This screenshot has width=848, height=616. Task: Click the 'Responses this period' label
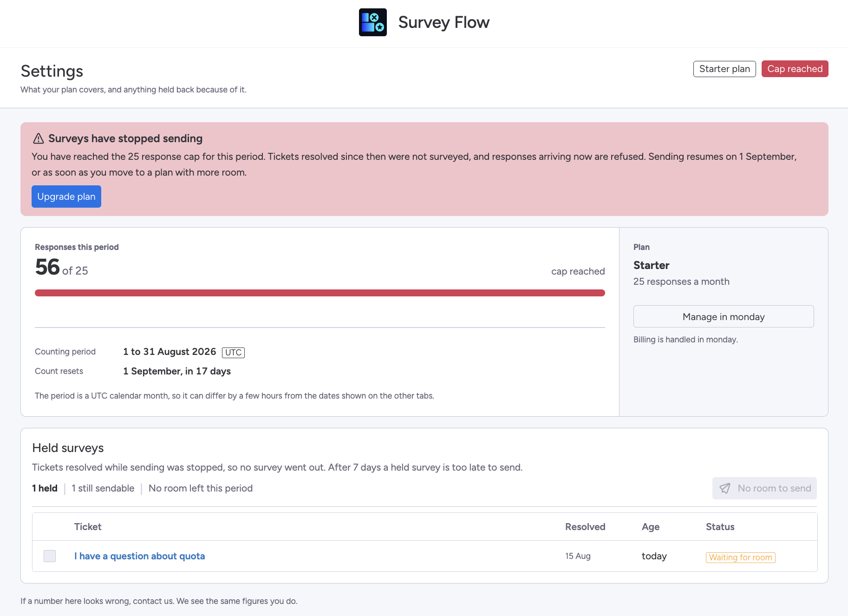[x=77, y=247]
